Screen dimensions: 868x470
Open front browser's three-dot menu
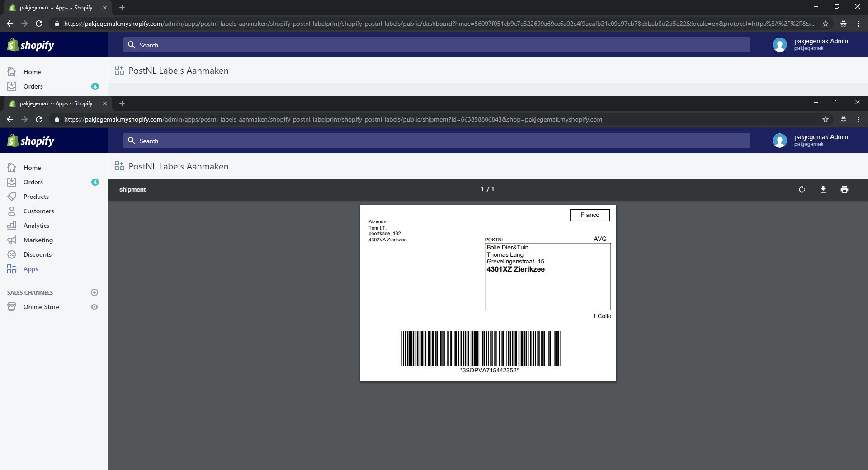pyautogui.click(x=858, y=119)
